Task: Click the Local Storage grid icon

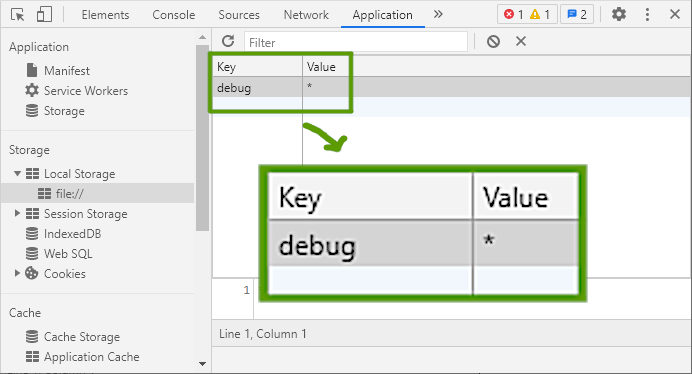Action: 32,174
